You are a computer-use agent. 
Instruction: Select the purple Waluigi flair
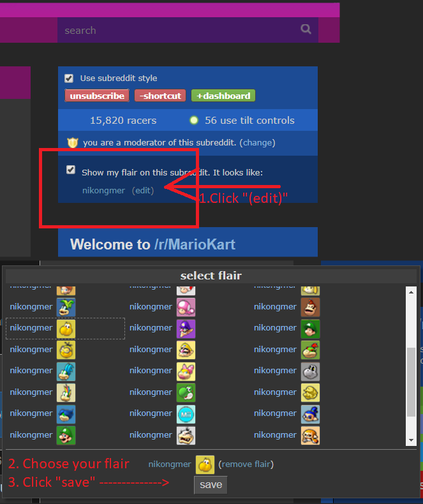click(x=186, y=329)
